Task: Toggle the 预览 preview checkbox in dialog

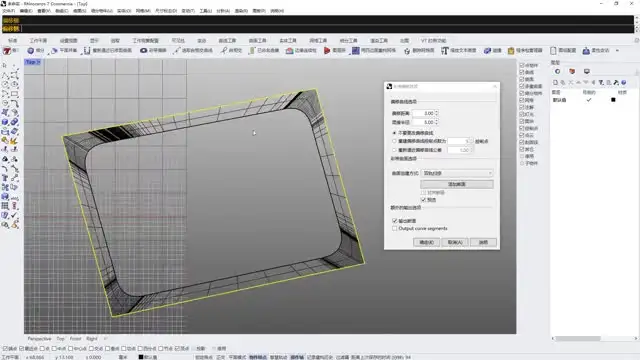Action: click(423, 200)
